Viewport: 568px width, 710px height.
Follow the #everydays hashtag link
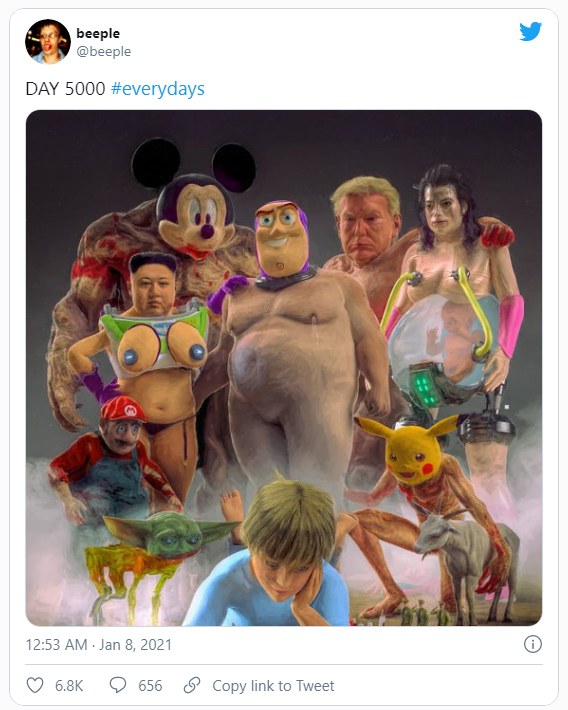[158, 89]
